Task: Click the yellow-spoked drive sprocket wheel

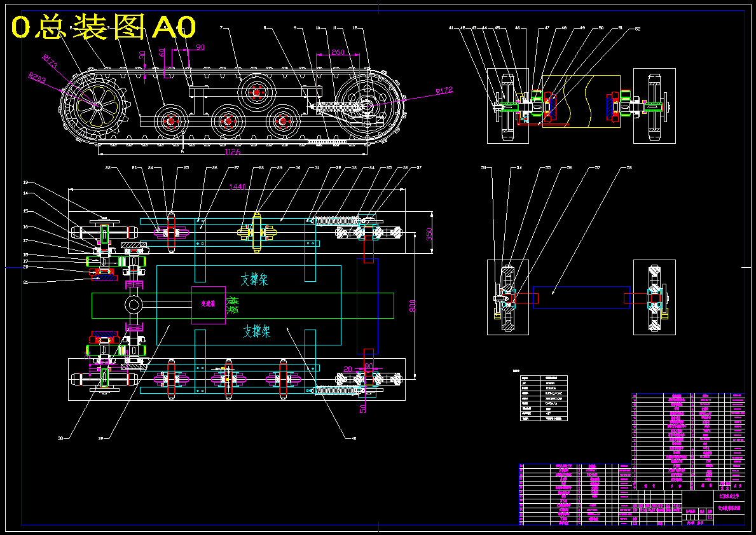Action: point(98,106)
